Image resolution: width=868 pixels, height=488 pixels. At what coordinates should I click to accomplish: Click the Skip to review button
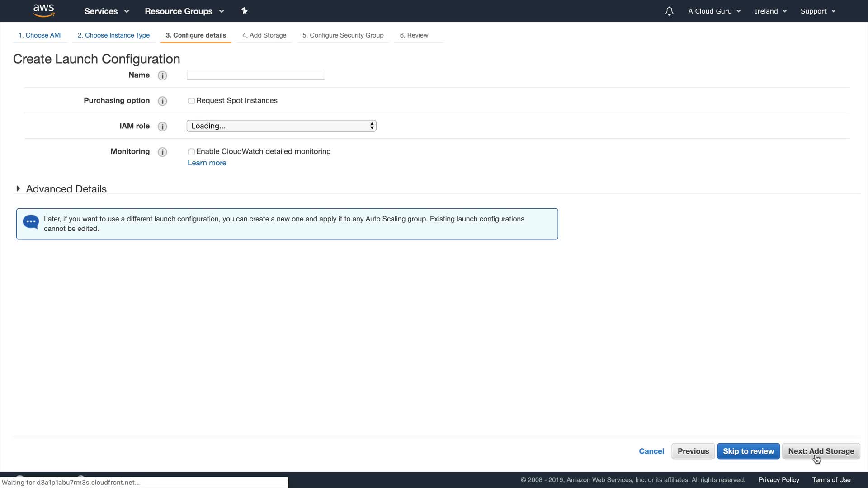coord(748,451)
